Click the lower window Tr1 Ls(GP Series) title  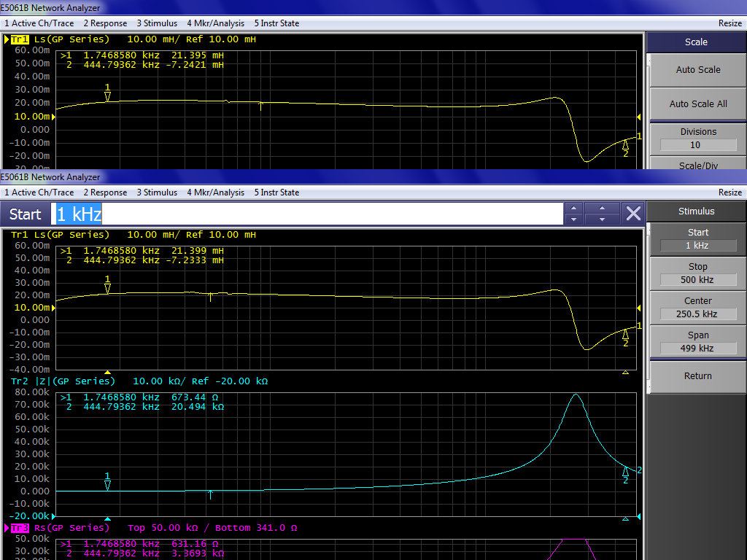60,235
